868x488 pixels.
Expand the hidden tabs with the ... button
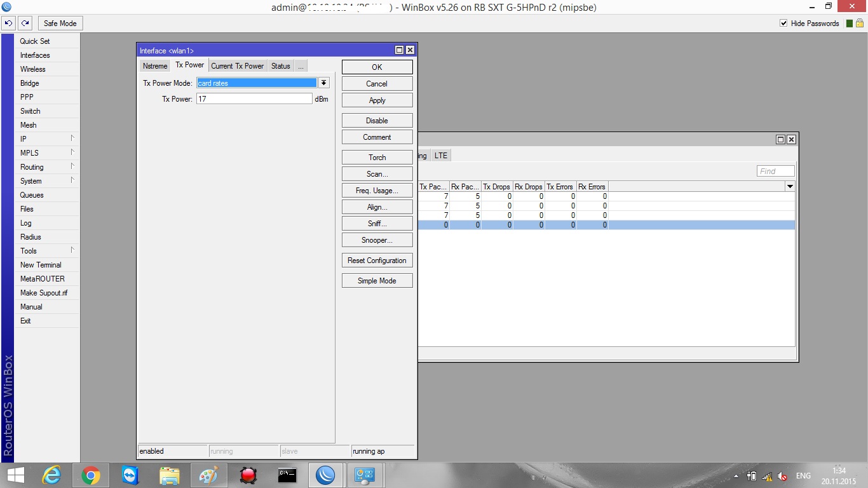pos(301,66)
